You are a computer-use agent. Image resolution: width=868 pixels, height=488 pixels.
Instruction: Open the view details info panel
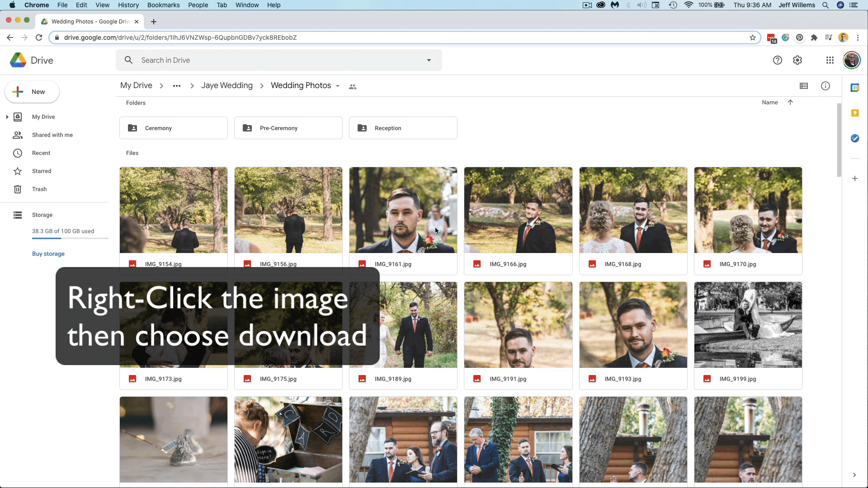(x=825, y=86)
